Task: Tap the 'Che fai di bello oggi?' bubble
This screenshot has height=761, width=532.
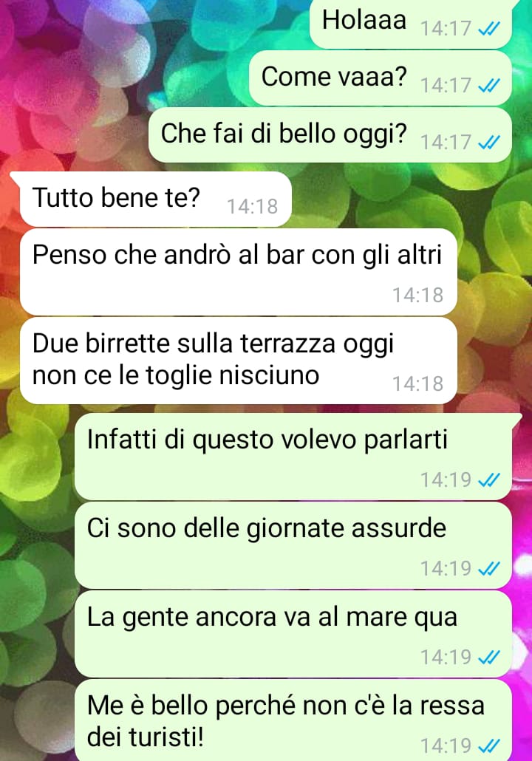Action: coord(330,135)
